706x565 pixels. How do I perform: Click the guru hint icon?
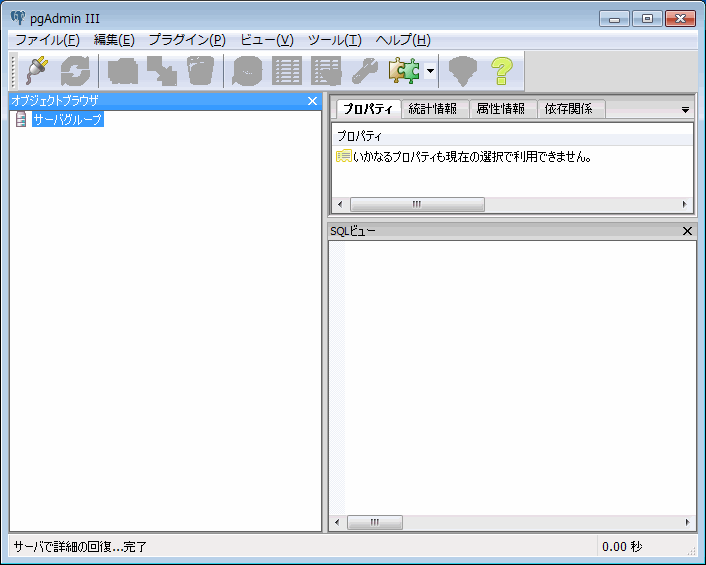click(462, 71)
